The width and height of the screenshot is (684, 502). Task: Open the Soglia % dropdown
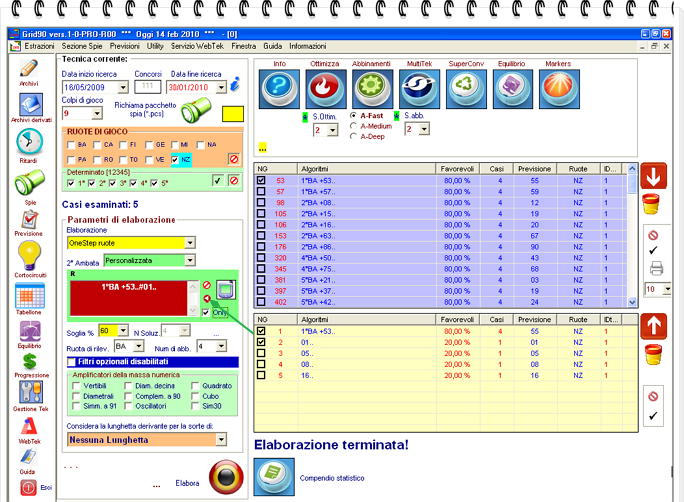pos(123,331)
